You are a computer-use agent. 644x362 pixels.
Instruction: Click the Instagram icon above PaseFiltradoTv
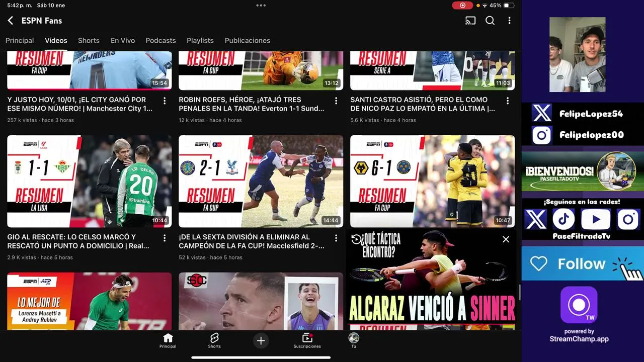click(x=628, y=219)
